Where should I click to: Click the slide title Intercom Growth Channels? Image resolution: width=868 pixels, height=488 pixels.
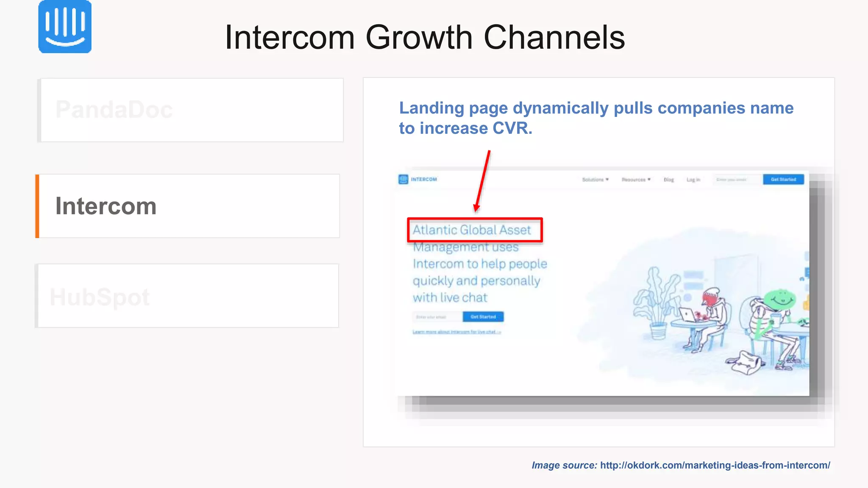[x=425, y=37]
